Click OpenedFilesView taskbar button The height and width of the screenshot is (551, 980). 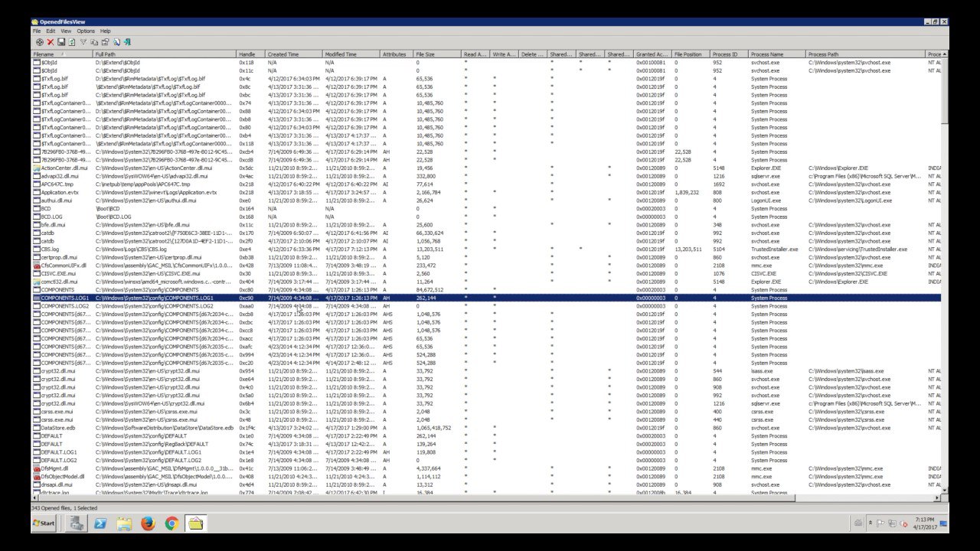point(196,523)
